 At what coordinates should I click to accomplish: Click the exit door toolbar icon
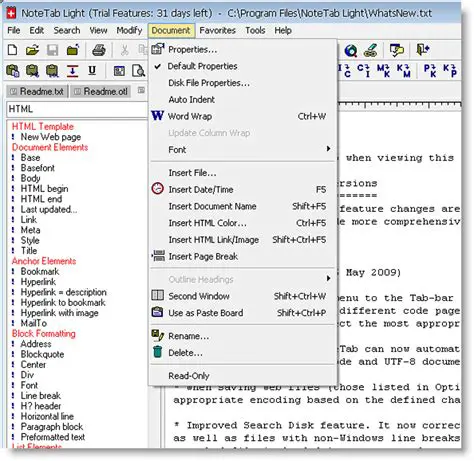pyautogui.click(x=423, y=50)
